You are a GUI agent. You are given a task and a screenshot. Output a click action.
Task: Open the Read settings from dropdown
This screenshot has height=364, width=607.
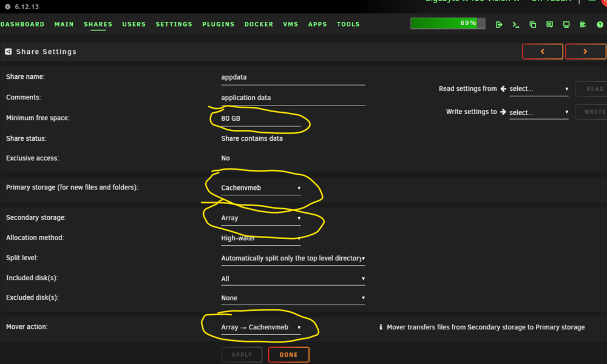click(539, 89)
